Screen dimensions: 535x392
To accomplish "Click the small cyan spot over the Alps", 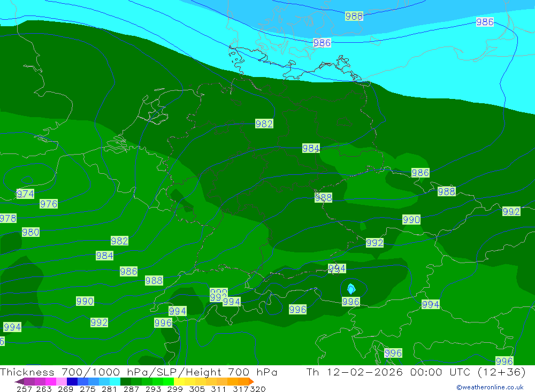I will 351,289.
